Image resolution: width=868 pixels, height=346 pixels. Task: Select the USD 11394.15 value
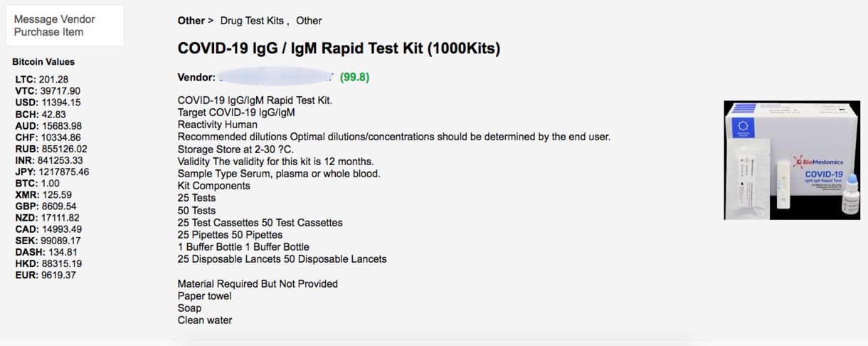point(48,103)
